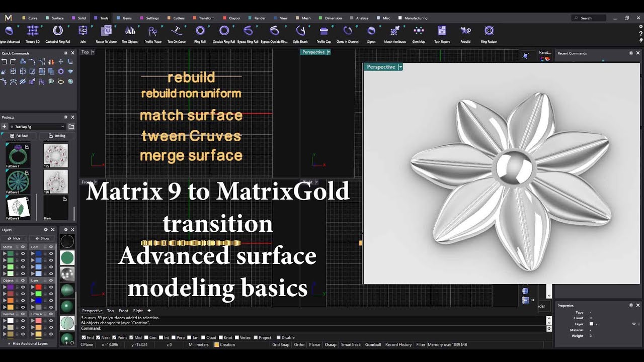The image size is (644, 362).
Task: Toggle the Point osnap checkbox
Action: click(x=114, y=337)
